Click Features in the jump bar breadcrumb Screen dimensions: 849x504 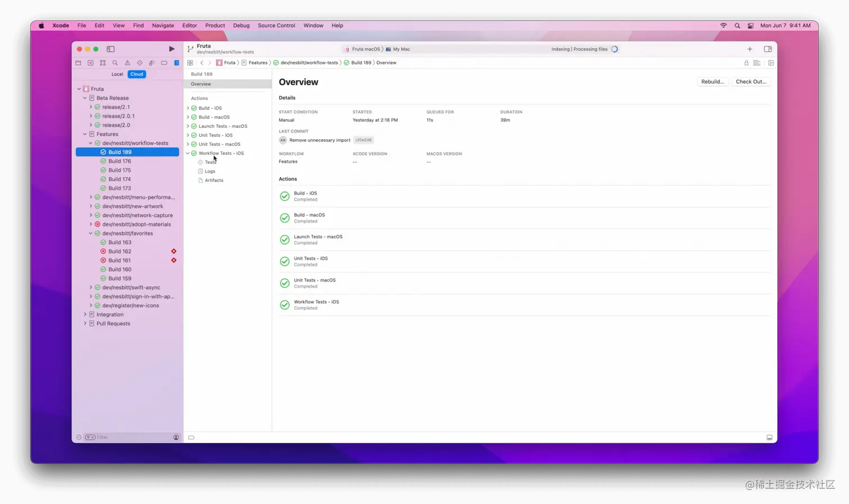pyautogui.click(x=258, y=63)
